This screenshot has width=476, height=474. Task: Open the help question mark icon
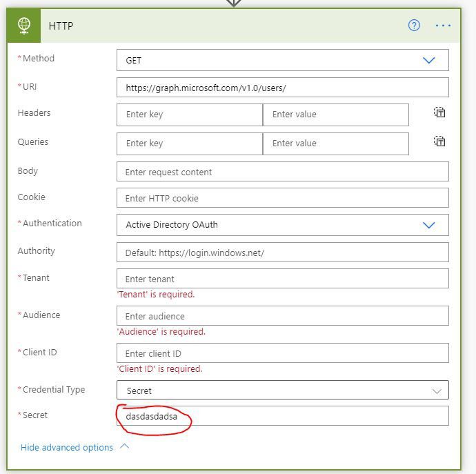click(x=414, y=26)
